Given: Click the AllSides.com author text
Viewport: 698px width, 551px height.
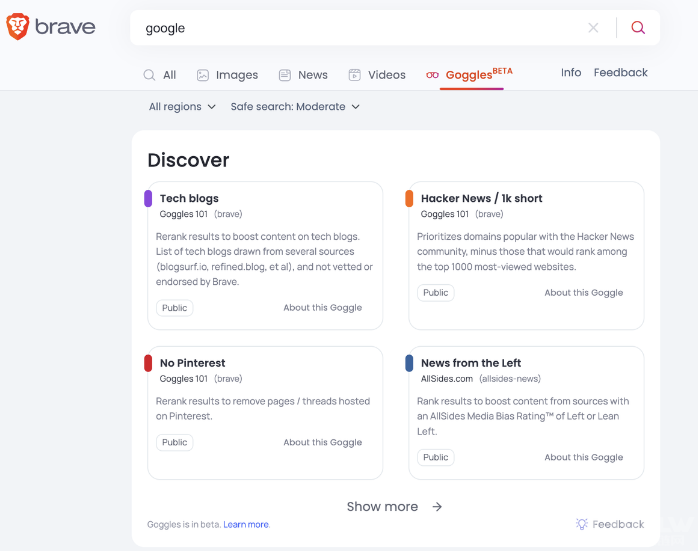Looking at the screenshot, I should [x=446, y=379].
